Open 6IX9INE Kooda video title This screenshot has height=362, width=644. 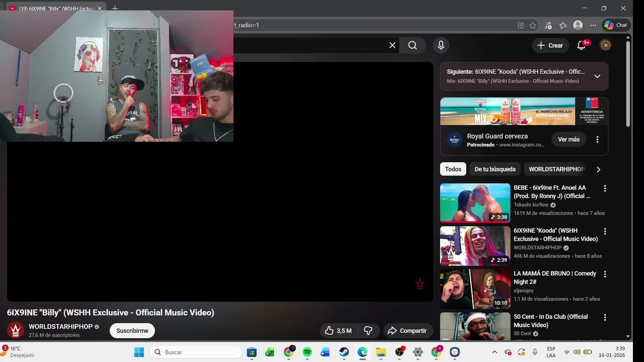(x=555, y=235)
